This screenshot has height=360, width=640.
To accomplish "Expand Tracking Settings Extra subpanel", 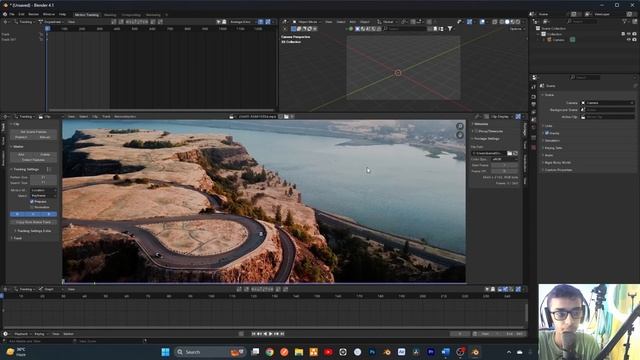I will tap(33, 231).
